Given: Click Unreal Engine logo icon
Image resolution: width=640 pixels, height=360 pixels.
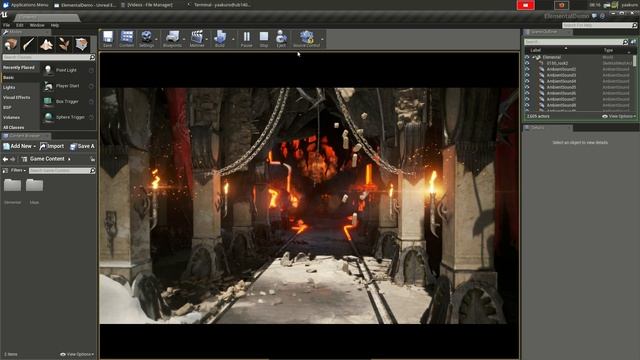Looking at the screenshot, I should [4, 16].
